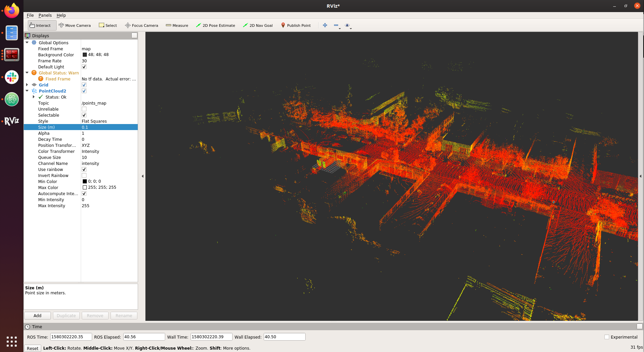644x352 pixels.
Task: Open the File menu
Action: 30,15
